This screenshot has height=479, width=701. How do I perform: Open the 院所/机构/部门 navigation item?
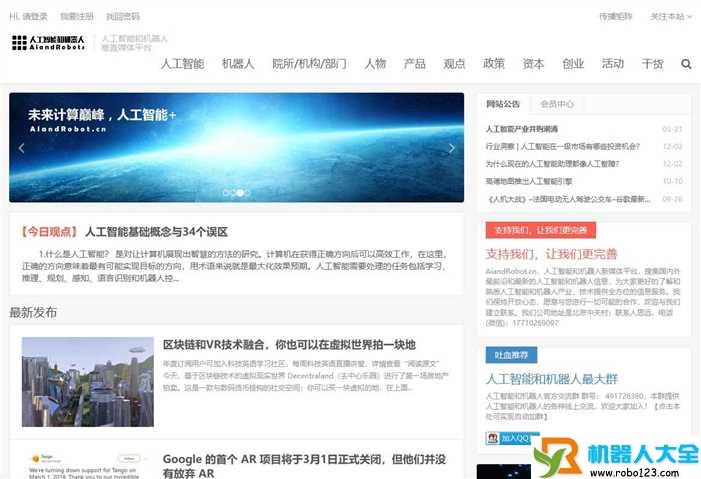(309, 64)
